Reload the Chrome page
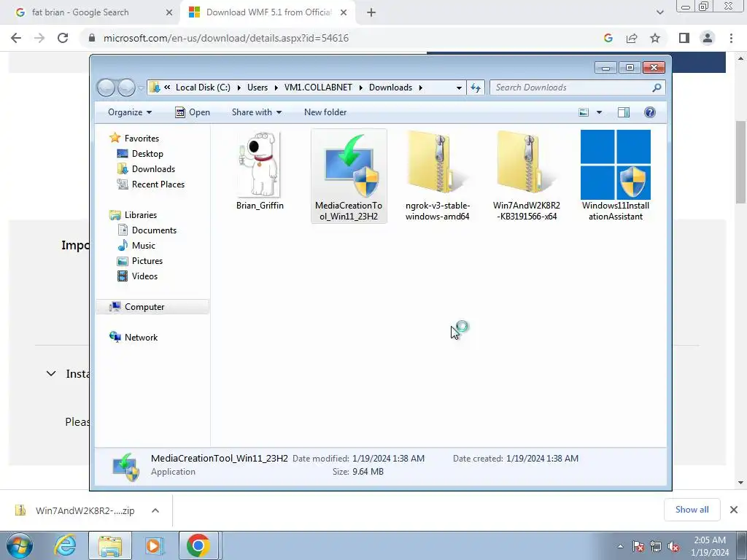 (63, 38)
